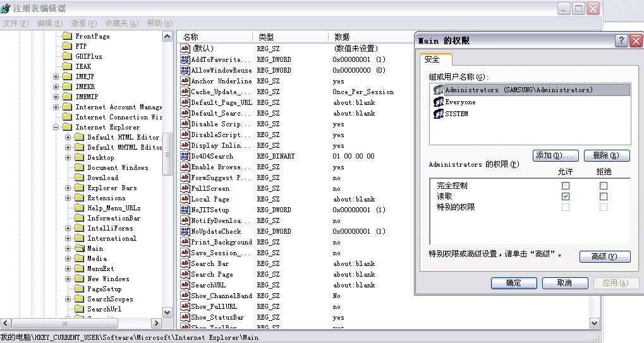Select Everyone in the user list

coord(461,102)
